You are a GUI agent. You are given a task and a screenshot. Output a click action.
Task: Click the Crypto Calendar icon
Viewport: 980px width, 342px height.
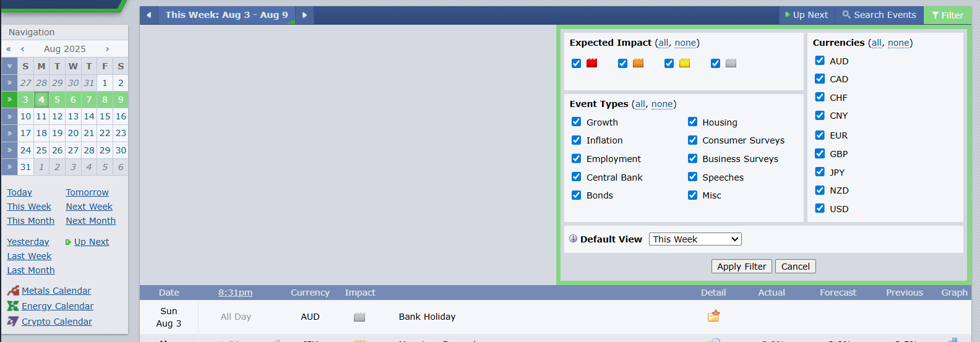[x=13, y=322]
